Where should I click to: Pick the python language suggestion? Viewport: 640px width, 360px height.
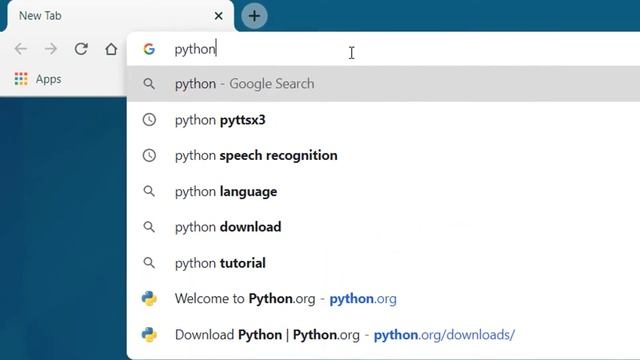384,191
